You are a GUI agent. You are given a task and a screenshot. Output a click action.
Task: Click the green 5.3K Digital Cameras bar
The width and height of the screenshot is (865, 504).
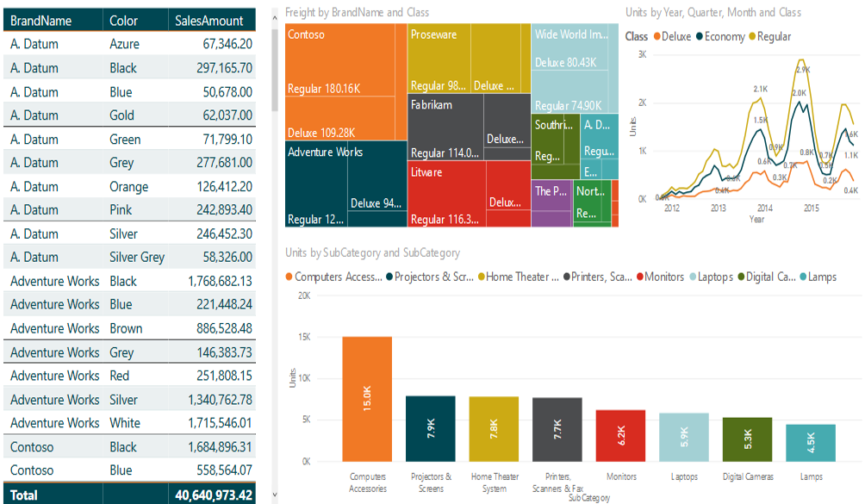coord(748,439)
